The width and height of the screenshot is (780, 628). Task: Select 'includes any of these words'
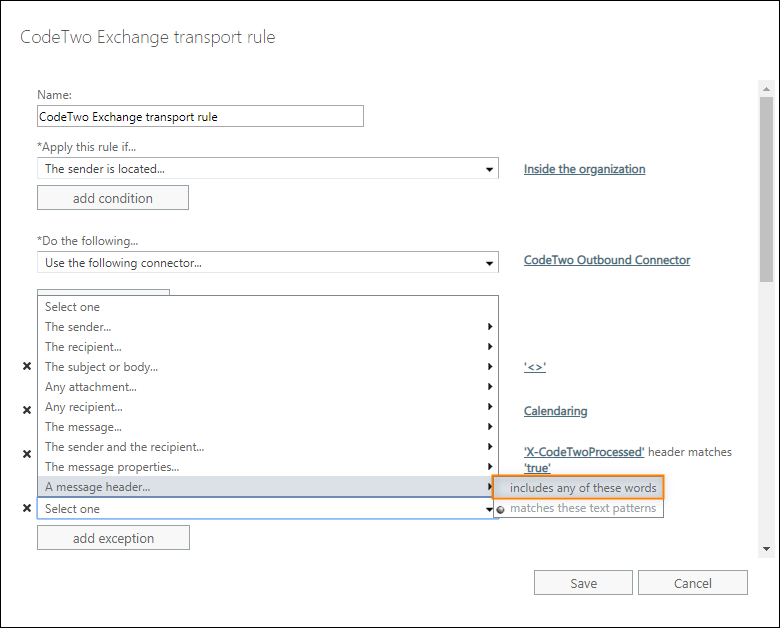[578, 488]
